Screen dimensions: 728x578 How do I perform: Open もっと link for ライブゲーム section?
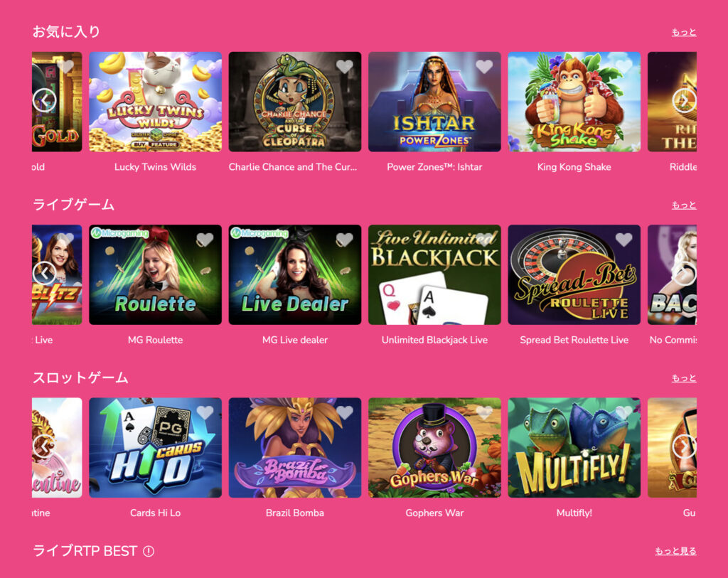click(684, 205)
